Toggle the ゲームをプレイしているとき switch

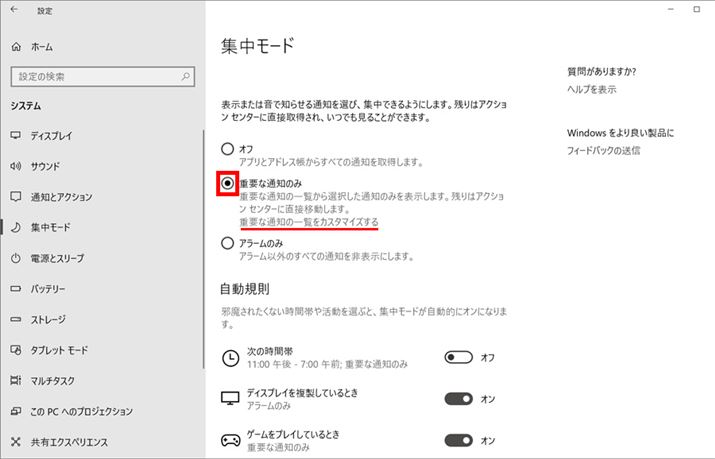coord(458,440)
